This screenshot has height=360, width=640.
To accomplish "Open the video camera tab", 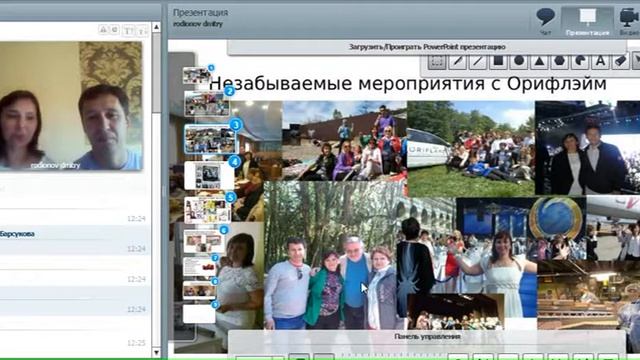I will [x=629, y=21].
